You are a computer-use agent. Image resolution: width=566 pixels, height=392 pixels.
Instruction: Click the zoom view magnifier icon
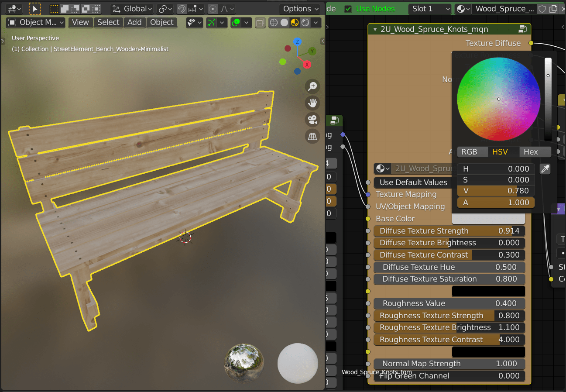[312, 86]
